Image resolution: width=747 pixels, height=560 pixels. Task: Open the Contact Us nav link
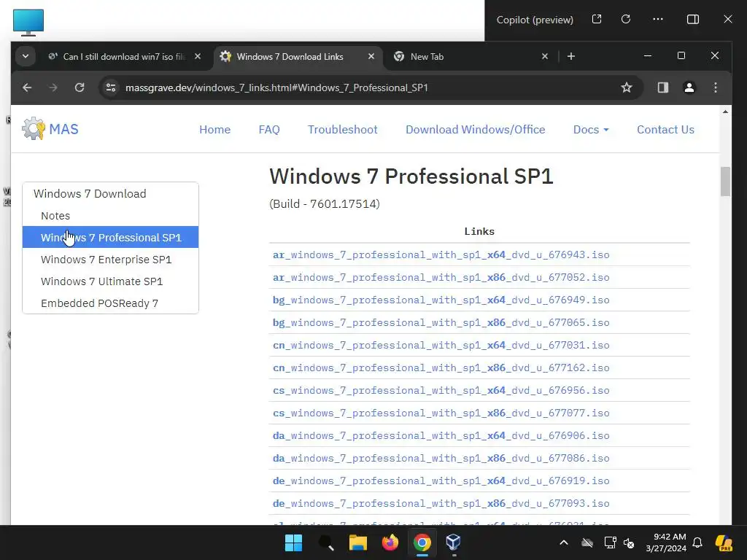point(665,130)
